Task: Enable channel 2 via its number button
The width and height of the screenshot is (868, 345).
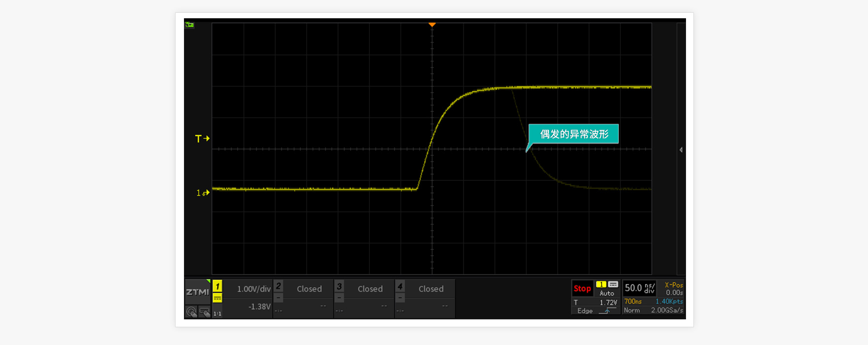Action: coord(279,286)
